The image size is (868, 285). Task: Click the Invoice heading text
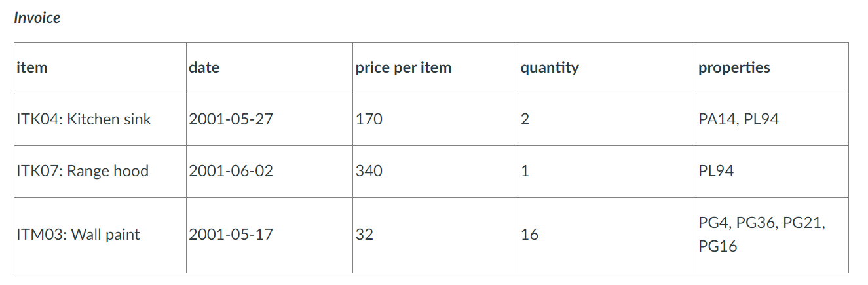(37, 18)
